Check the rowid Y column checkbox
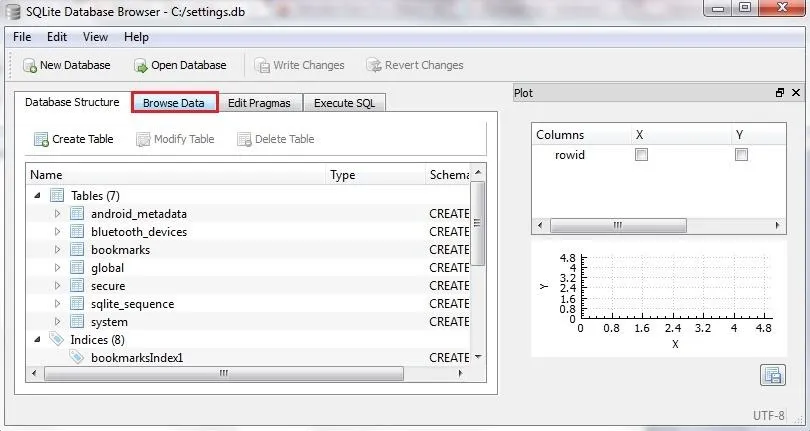Image resolution: width=810 pixels, height=431 pixels. [x=741, y=155]
